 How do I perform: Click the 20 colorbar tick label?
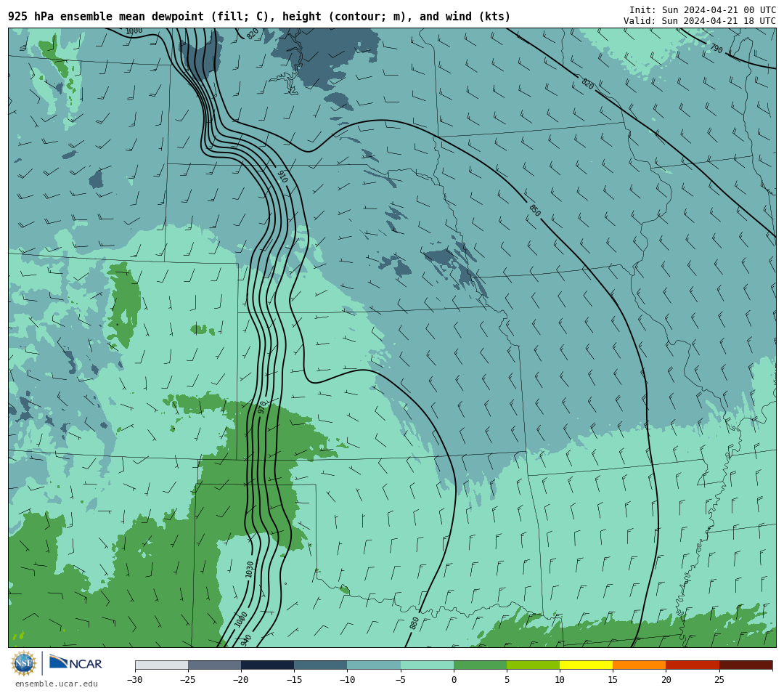click(x=666, y=679)
